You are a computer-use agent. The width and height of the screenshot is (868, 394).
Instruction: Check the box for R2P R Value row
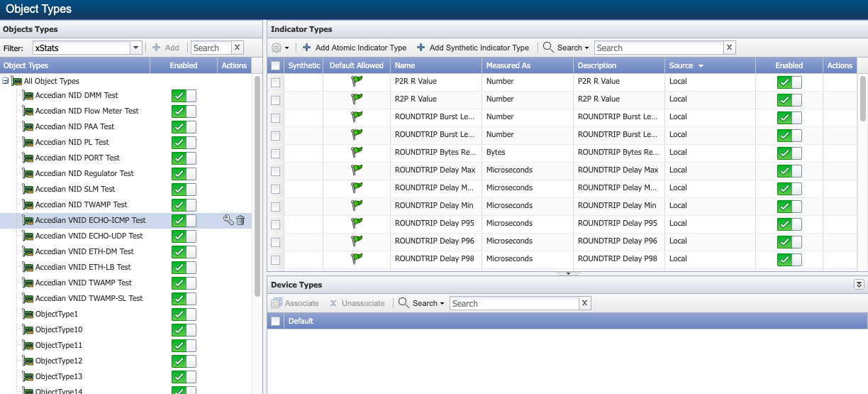[275, 100]
